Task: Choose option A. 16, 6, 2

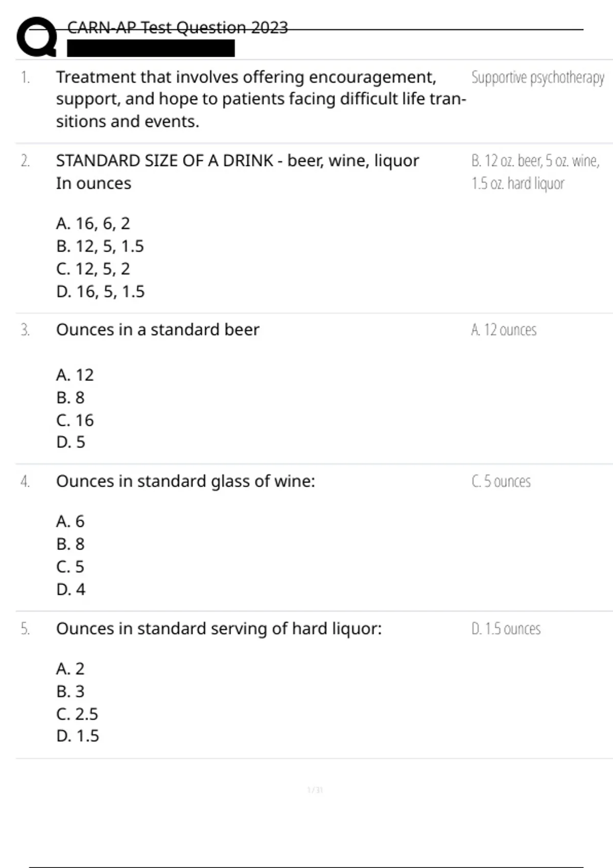Action: click(93, 223)
